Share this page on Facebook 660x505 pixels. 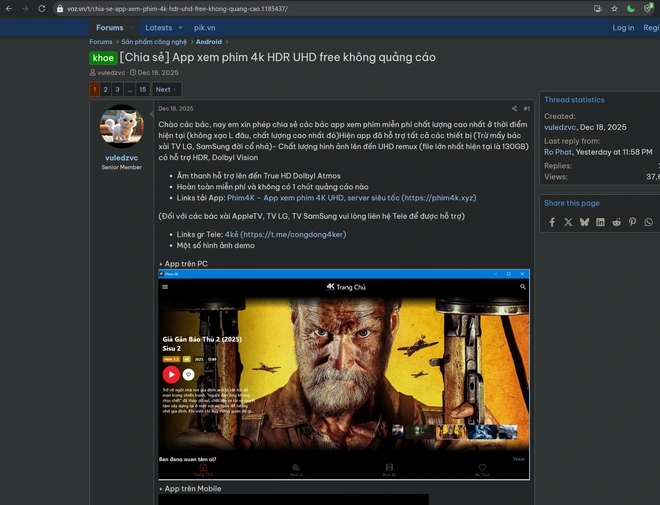coord(552,222)
